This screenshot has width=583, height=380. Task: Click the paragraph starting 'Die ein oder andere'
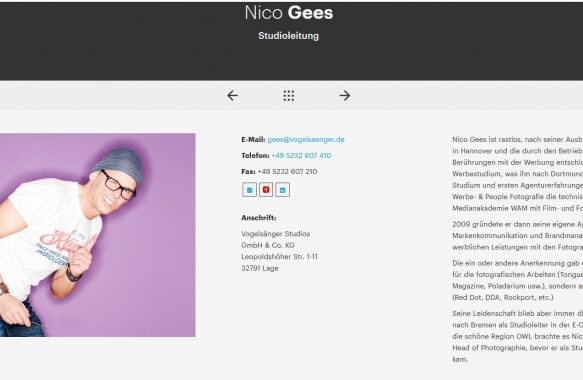click(518, 280)
